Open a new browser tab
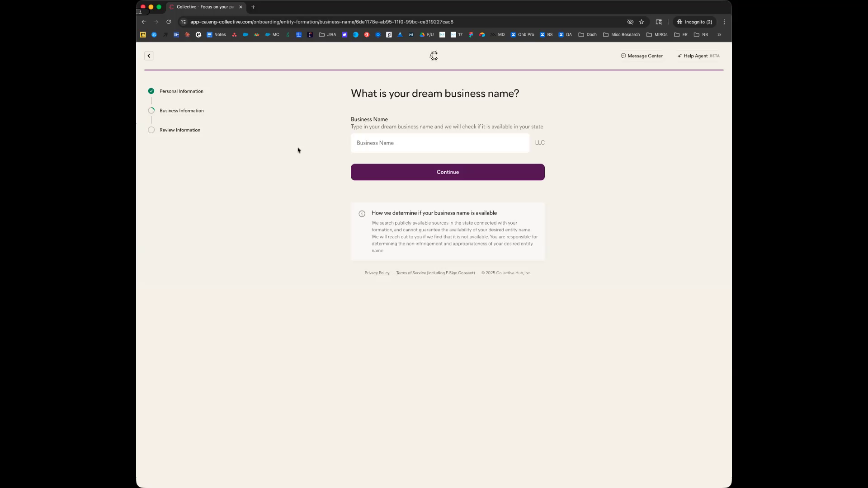 253,7
